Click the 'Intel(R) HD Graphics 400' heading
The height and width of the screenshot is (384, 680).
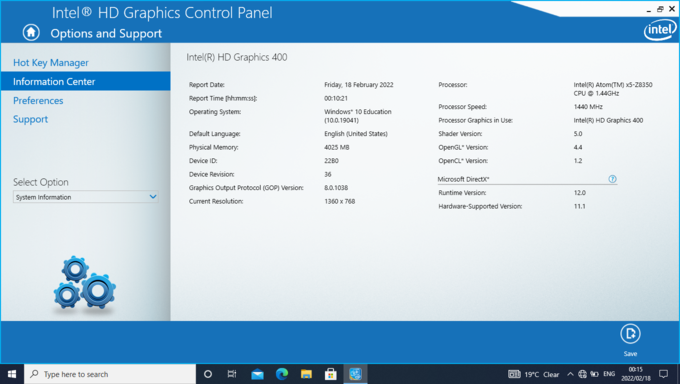(237, 57)
